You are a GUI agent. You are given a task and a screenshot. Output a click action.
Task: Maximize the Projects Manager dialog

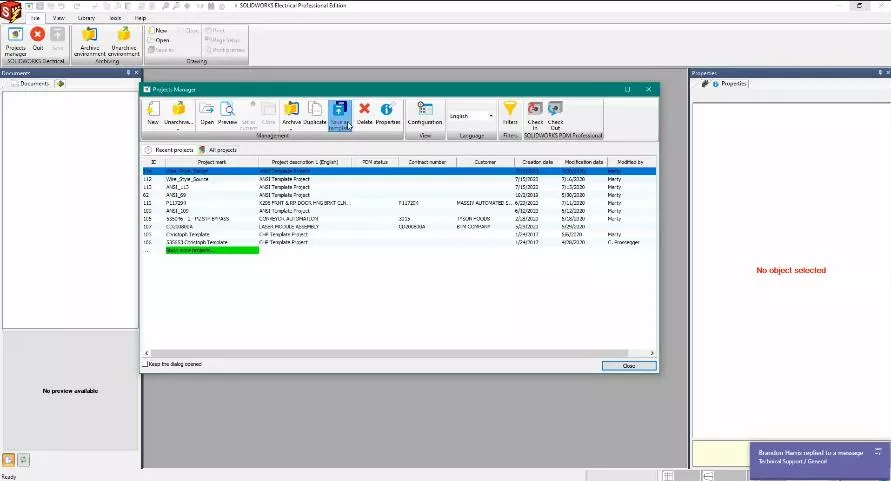tap(628, 89)
